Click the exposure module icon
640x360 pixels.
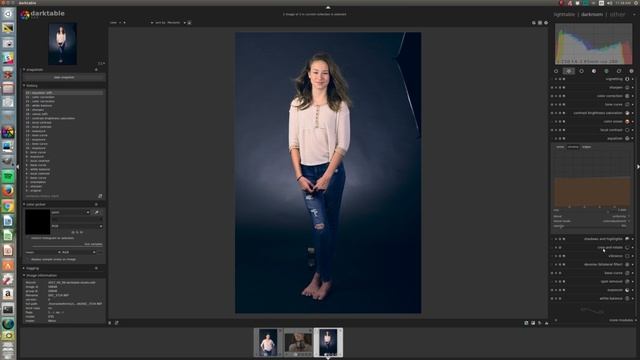(x=627, y=290)
